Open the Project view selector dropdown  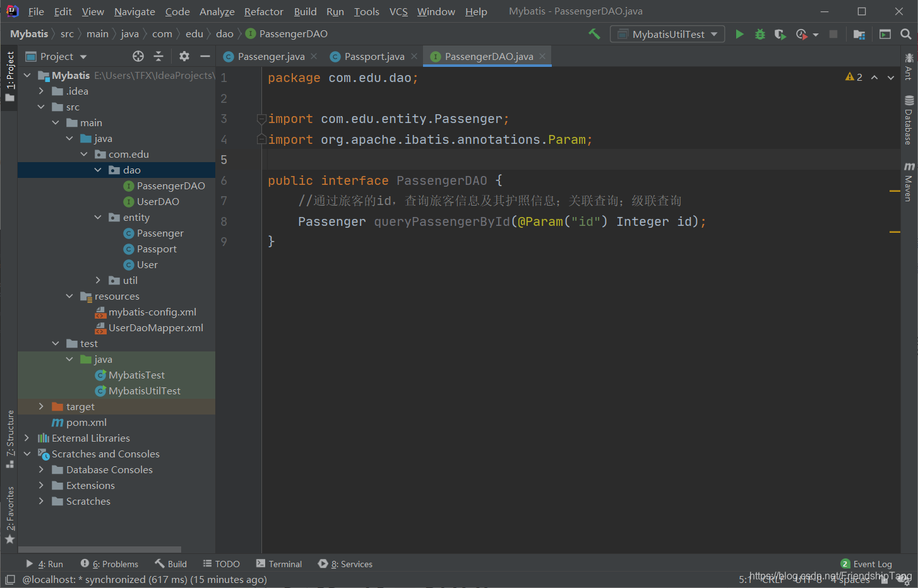[83, 57]
